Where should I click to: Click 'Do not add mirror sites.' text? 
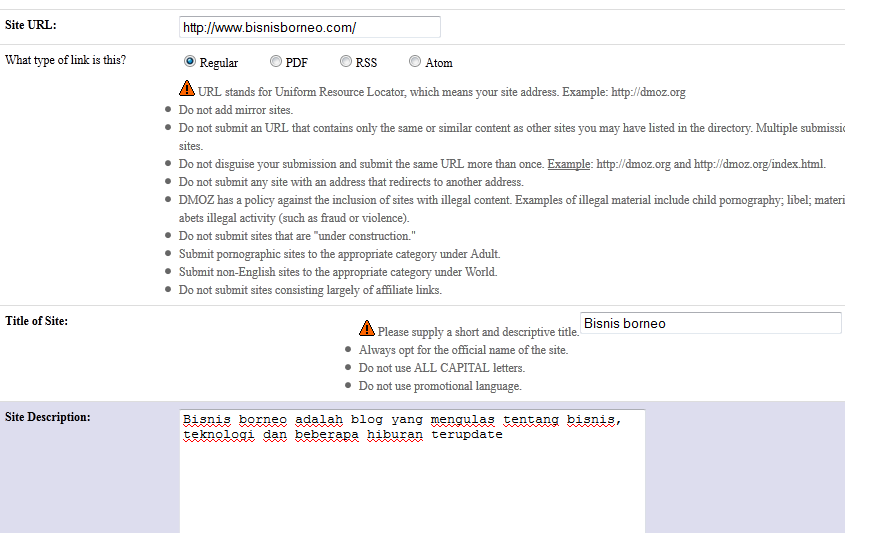[236, 110]
